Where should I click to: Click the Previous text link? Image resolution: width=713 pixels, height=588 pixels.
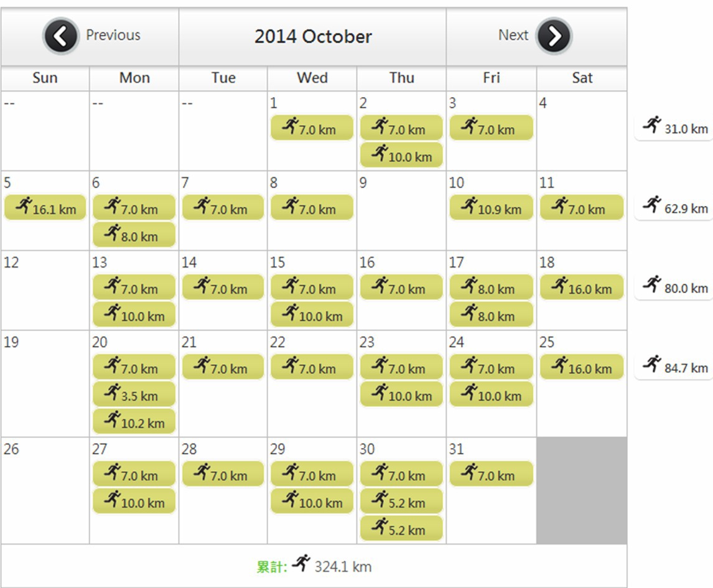[x=113, y=35]
